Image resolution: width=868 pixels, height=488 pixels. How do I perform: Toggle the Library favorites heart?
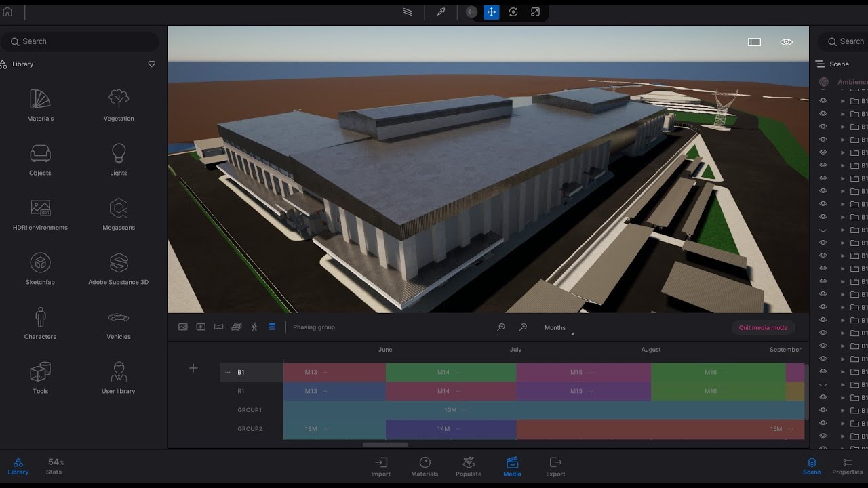click(x=152, y=64)
